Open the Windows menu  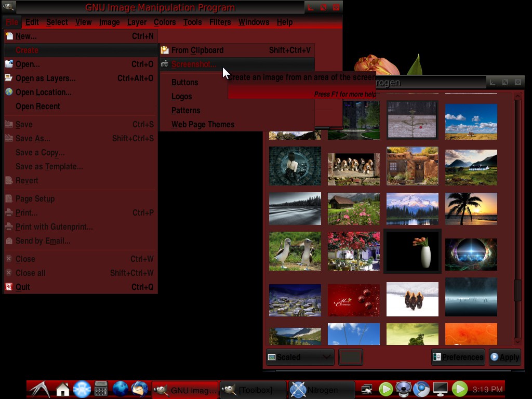click(254, 22)
